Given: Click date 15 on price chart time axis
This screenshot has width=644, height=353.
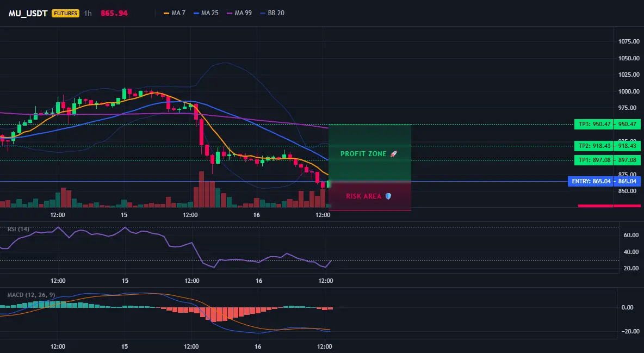Looking at the screenshot, I should pos(124,215).
